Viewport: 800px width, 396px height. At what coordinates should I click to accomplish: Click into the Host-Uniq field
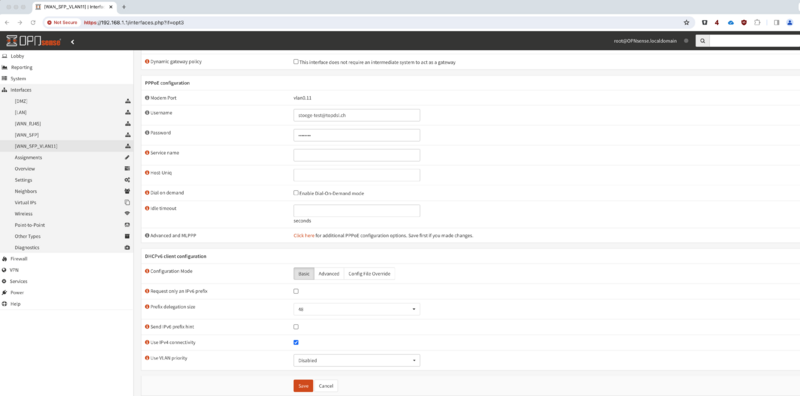357,175
